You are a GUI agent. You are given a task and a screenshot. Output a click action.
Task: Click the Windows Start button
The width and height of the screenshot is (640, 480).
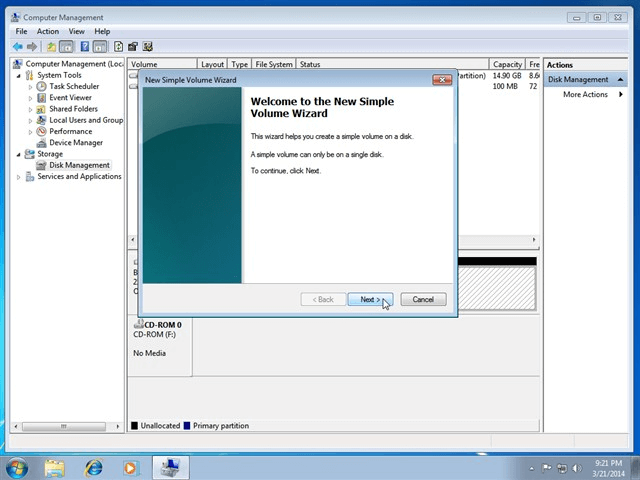[x=17, y=467]
